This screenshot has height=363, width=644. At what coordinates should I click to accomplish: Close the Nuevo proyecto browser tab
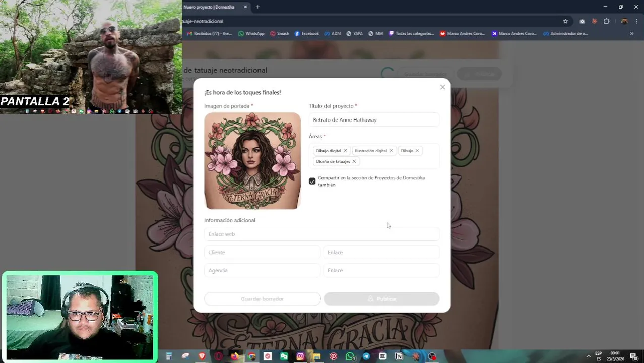pyautogui.click(x=245, y=7)
